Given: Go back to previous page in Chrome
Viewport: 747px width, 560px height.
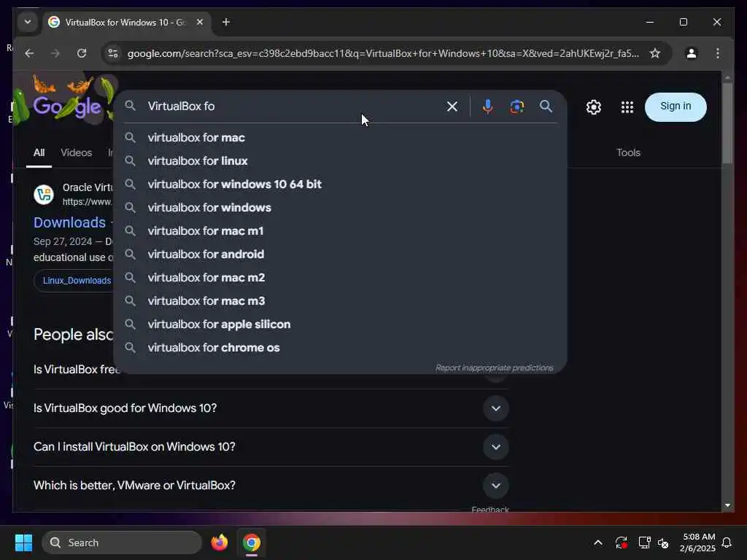Looking at the screenshot, I should tap(29, 53).
